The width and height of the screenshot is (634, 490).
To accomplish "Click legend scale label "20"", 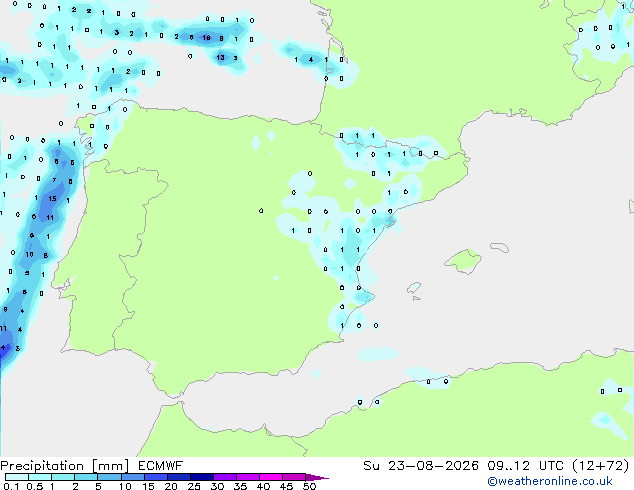I will click(x=171, y=486).
